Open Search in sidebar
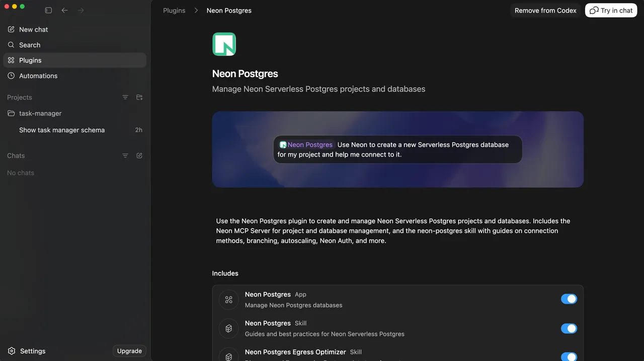 coord(74,45)
